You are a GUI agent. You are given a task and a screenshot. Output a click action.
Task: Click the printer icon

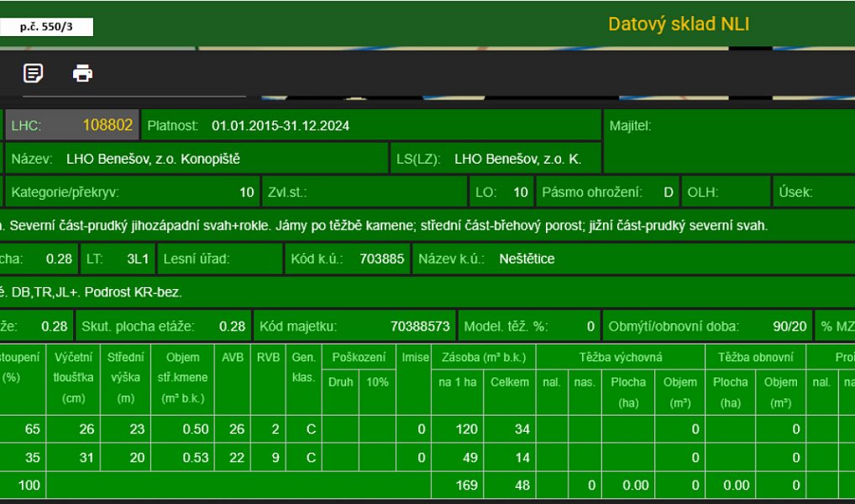(83, 73)
